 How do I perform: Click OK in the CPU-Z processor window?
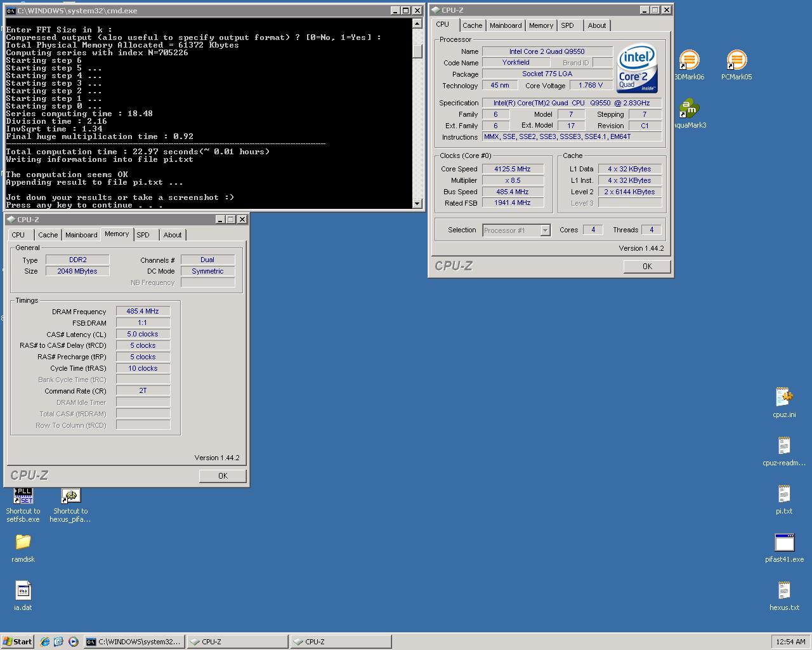(x=647, y=267)
